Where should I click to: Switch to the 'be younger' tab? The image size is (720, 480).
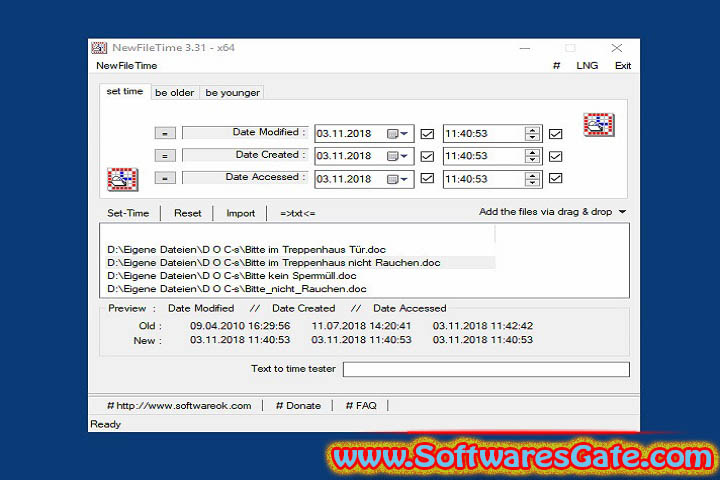(x=232, y=93)
